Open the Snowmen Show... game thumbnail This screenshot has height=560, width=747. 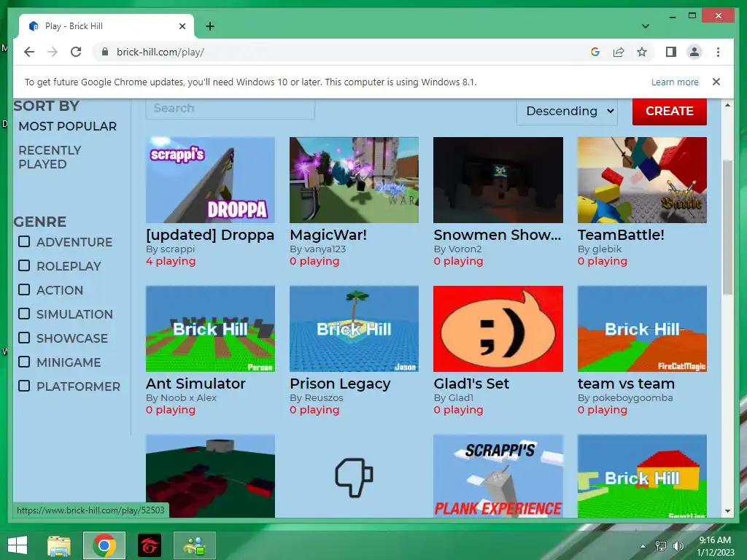(x=498, y=180)
